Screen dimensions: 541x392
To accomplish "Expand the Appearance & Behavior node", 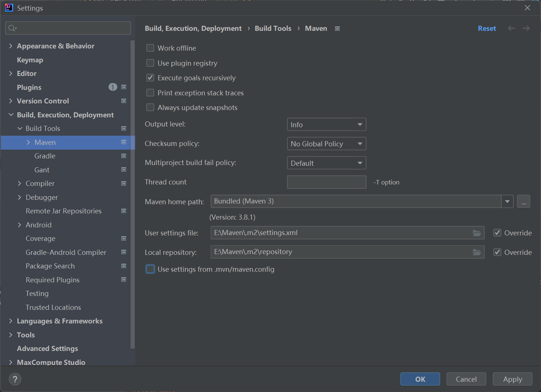I will click(x=11, y=46).
